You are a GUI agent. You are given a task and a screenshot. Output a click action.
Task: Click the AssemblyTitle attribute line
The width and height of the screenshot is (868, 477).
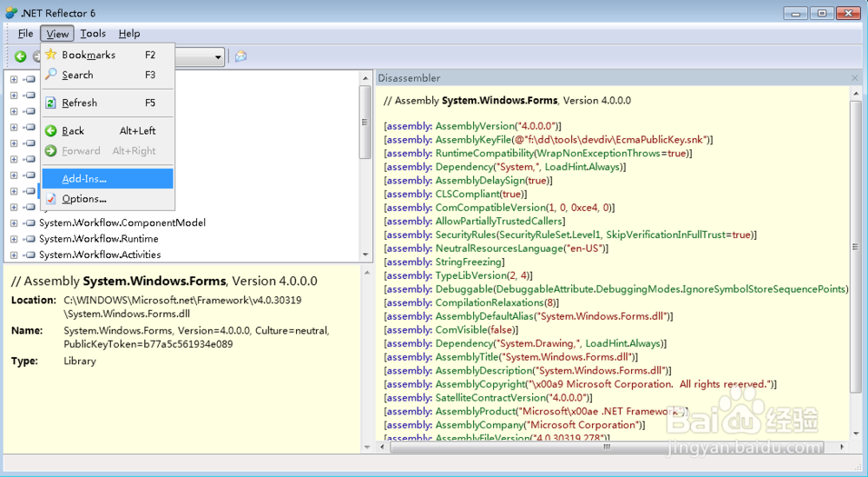tap(510, 357)
